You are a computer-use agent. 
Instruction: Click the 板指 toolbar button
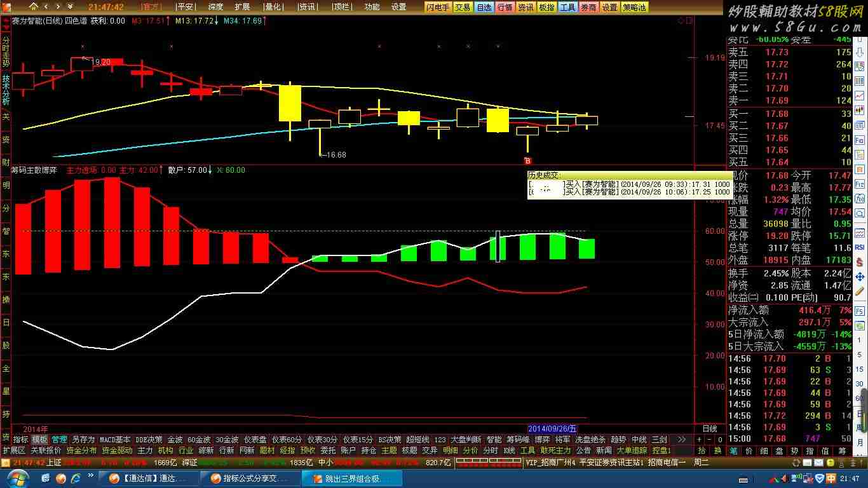point(546,7)
